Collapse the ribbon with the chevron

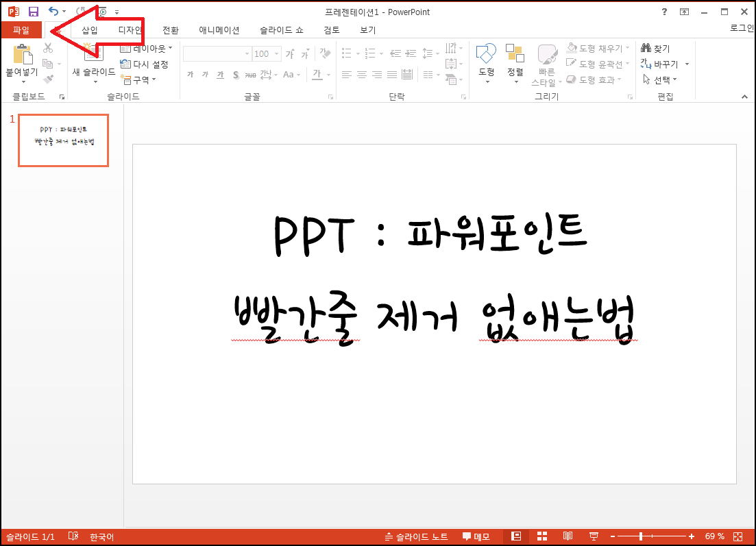tap(744, 97)
